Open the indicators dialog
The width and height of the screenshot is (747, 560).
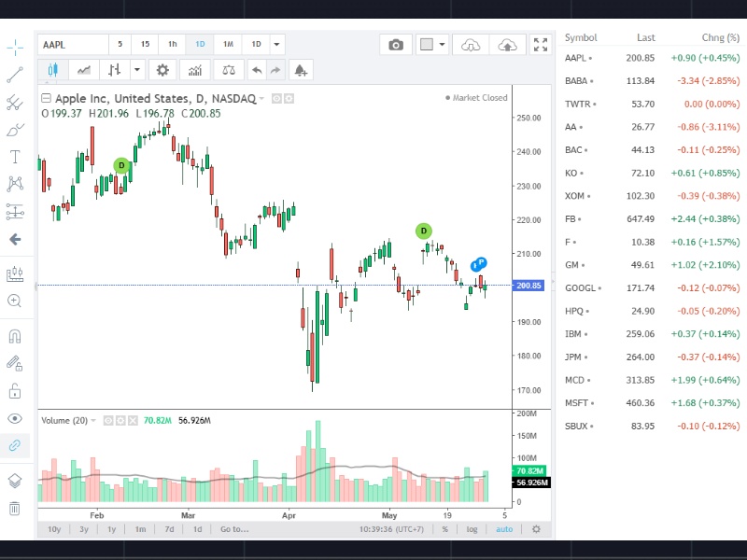(x=195, y=70)
